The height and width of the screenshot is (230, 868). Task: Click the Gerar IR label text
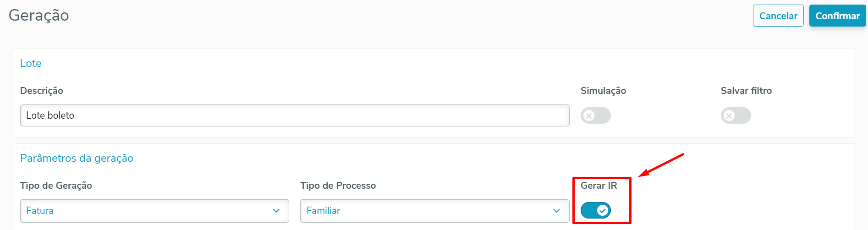tap(599, 186)
